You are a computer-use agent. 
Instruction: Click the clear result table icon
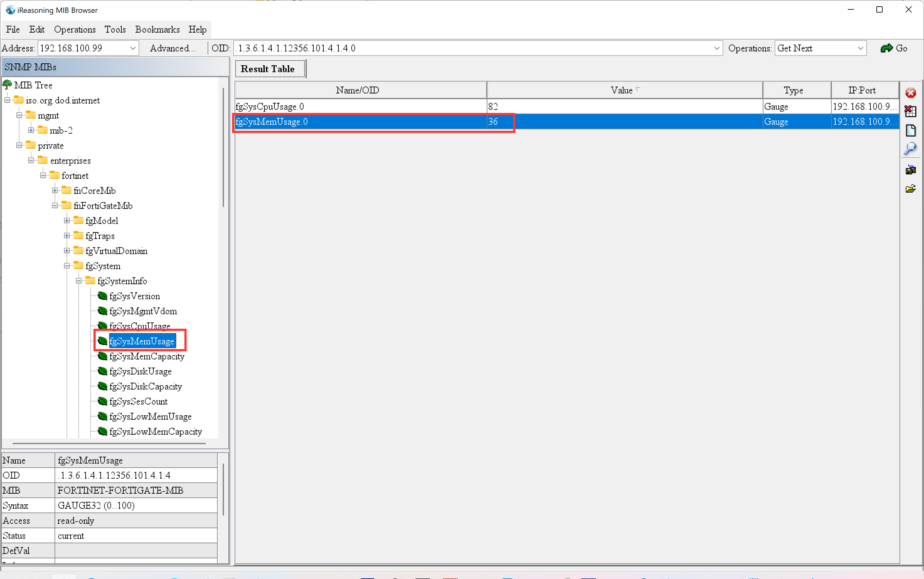pyautogui.click(x=910, y=111)
